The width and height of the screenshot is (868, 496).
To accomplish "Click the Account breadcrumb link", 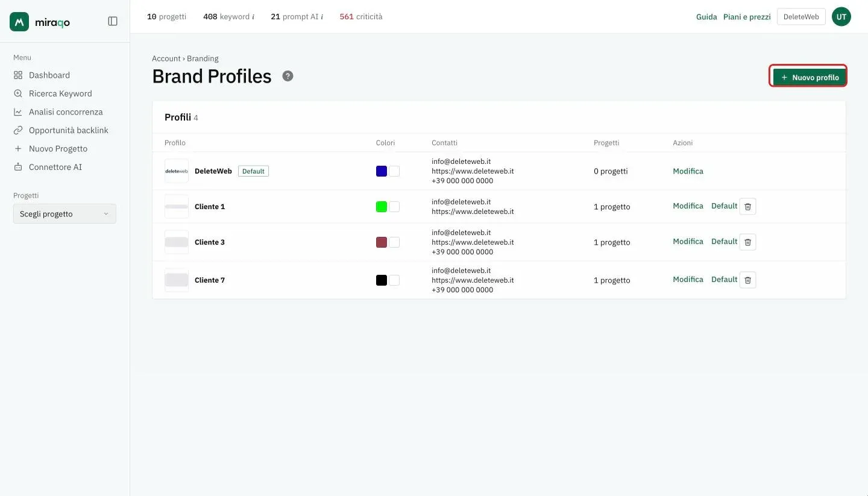I will coord(166,58).
